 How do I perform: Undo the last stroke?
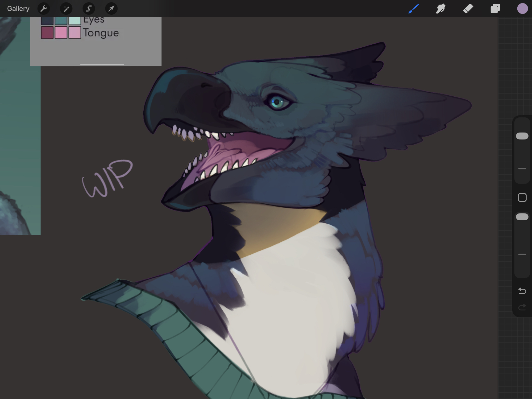(x=522, y=291)
